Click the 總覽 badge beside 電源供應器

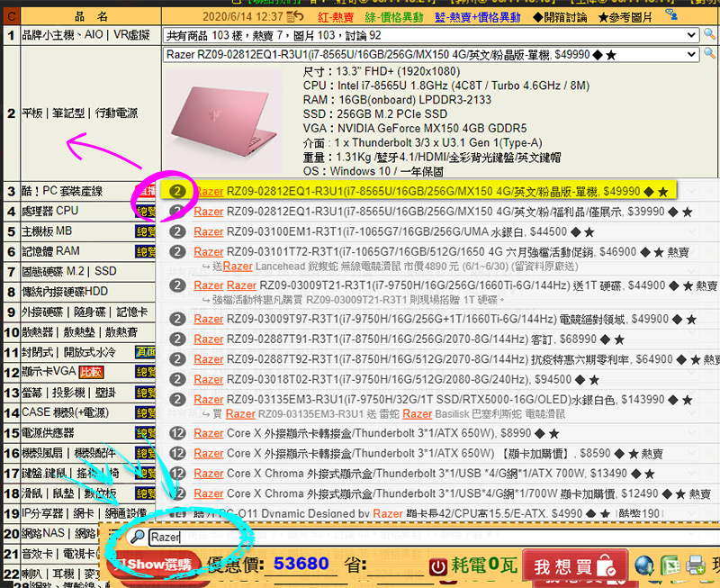coord(146,433)
